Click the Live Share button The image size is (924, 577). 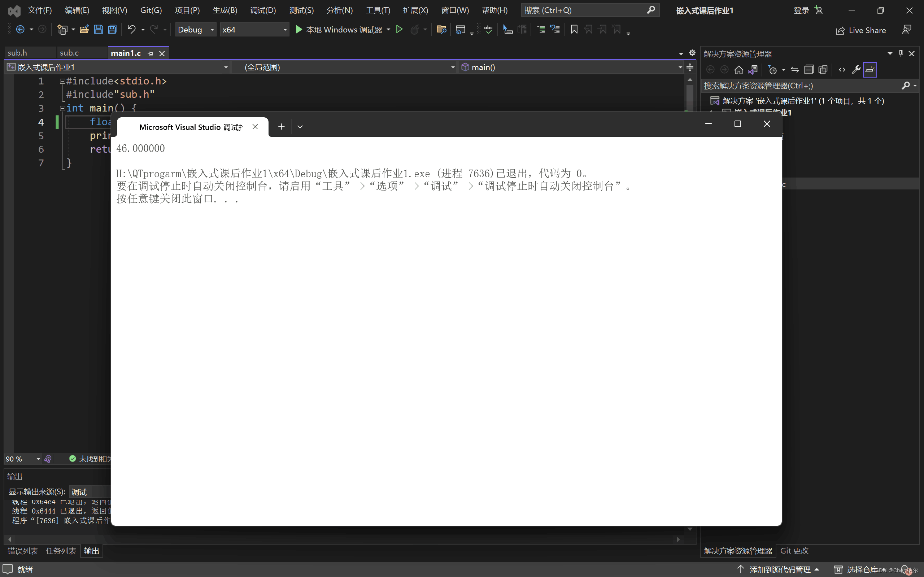click(860, 30)
